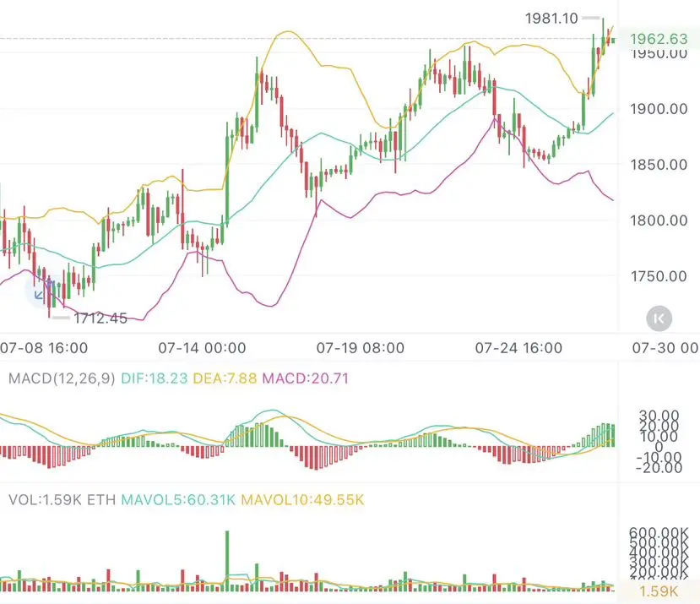Image resolution: width=700 pixels, height=604 pixels.
Task: Select the DEA:7.88 label
Action: [225, 378]
